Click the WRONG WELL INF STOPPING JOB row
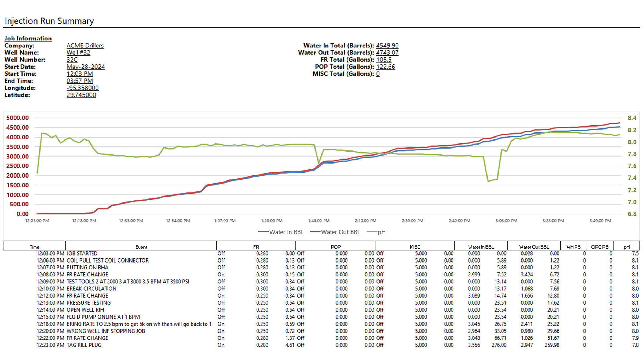 tap(106, 331)
